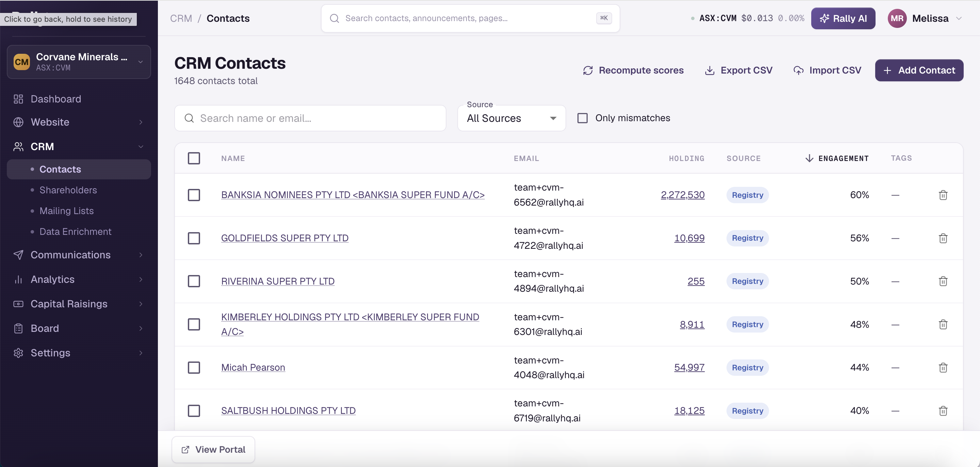This screenshot has width=980, height=467.
Task: Delete KIMBERLEY HOLDINGS contact with trash icon
Action: click(x=943, y=324)
